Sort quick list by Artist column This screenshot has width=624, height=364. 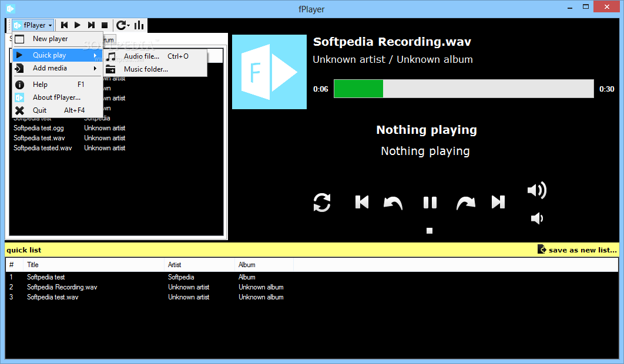click(199, 265)
